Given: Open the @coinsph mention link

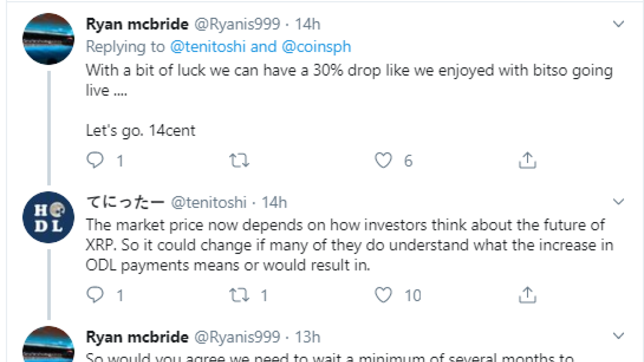Looking at the screenshot, I should (x=316, y=47).
